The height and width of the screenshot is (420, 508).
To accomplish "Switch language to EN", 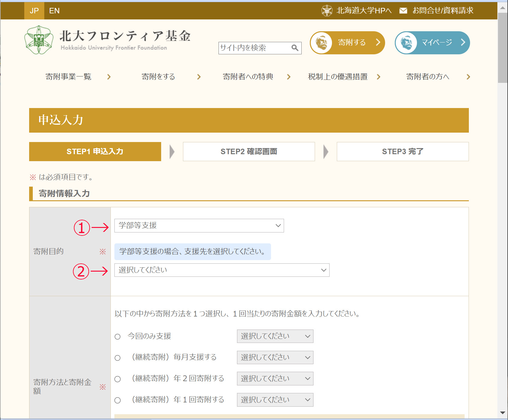I will tap(54, 11).
